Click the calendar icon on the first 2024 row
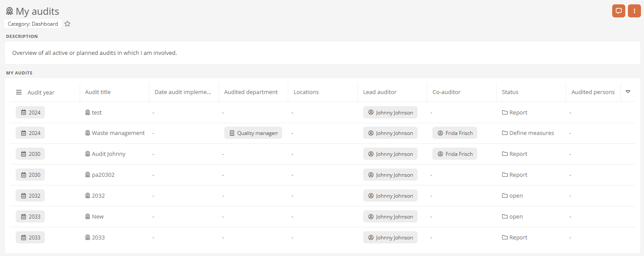The image size is (644, 256). (x=24, y=112)
